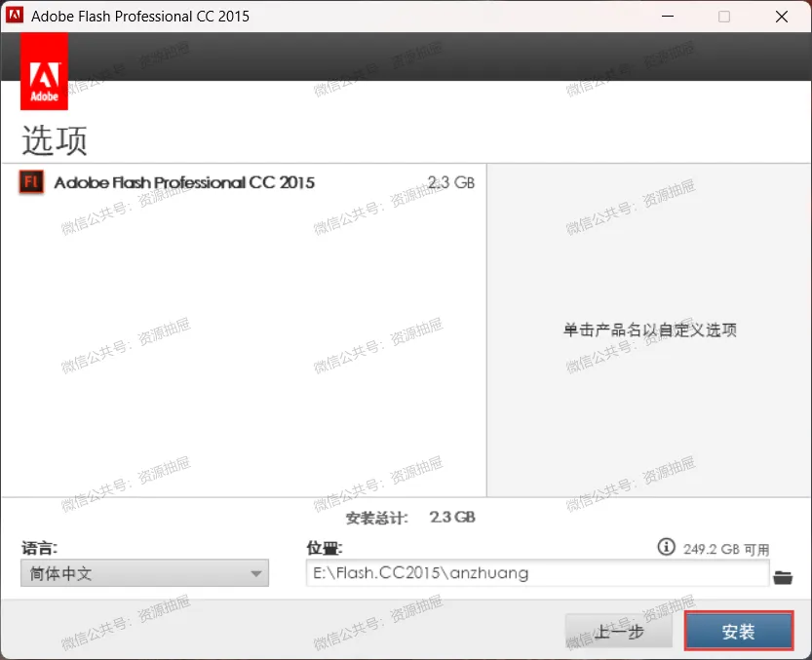This screenshot has height=660, width=812.
Task: Click the 安装 button
Action: (739, 631)
